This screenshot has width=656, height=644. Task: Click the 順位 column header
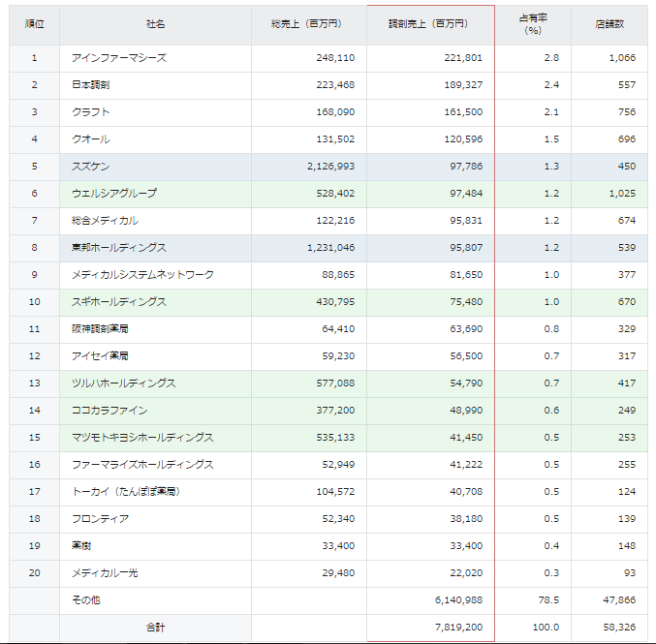coord(34,24)
